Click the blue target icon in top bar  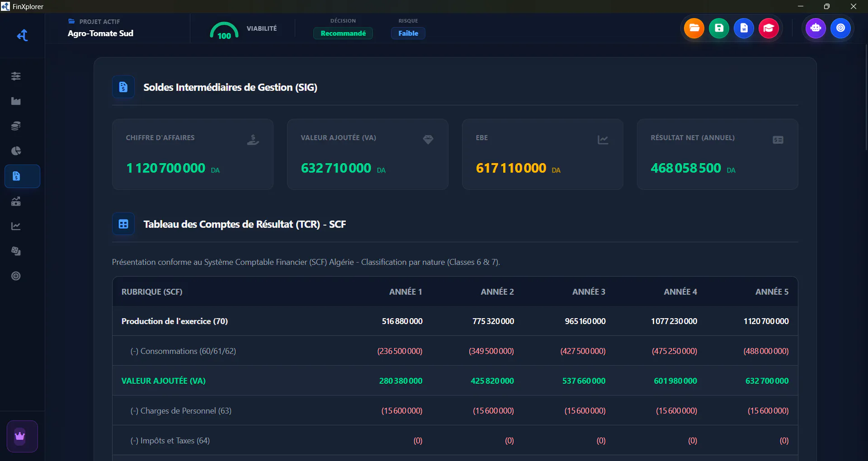[840, 28]
